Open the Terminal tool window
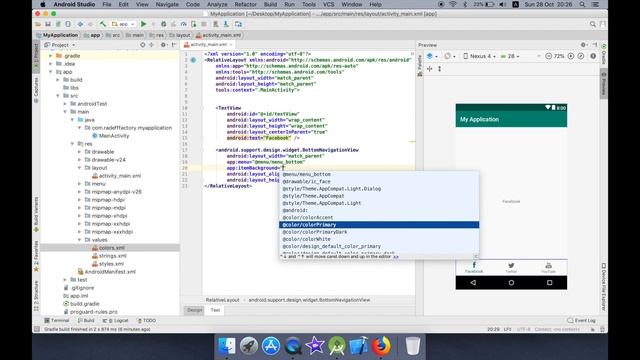This screenshot has width=640, height=360. pyautogui.click(x=57, y=320)
